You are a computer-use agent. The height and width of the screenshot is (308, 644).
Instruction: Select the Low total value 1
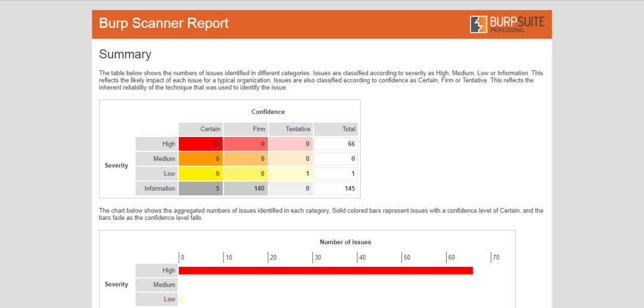pyautogui.click(x=336, y=173)
